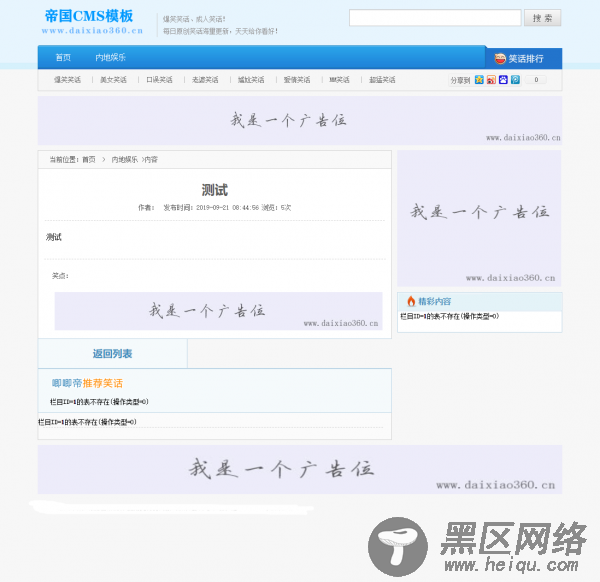Click the 搜索 search button

coord(542,18)
